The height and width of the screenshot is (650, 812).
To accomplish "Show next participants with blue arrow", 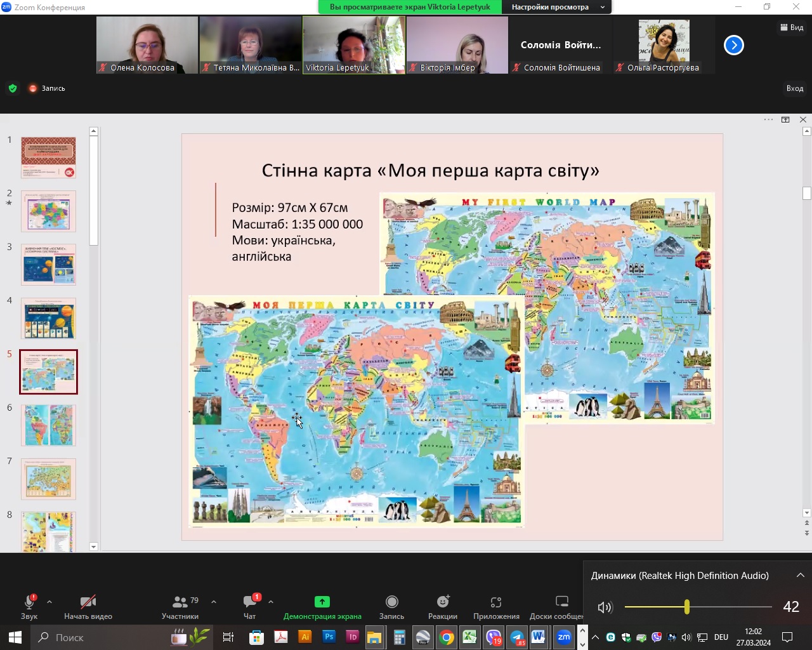I will (733, 45).
